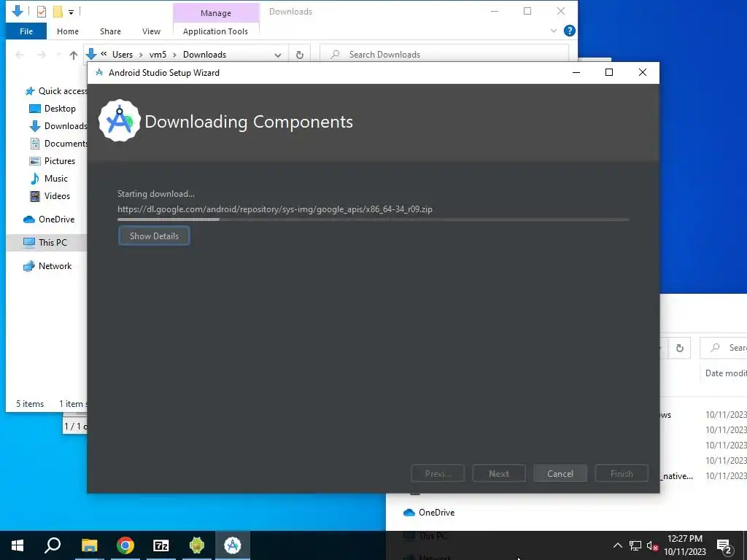Click the Back arrow in Downloads Explorer
747x560 pixels.
pos(20,55)
